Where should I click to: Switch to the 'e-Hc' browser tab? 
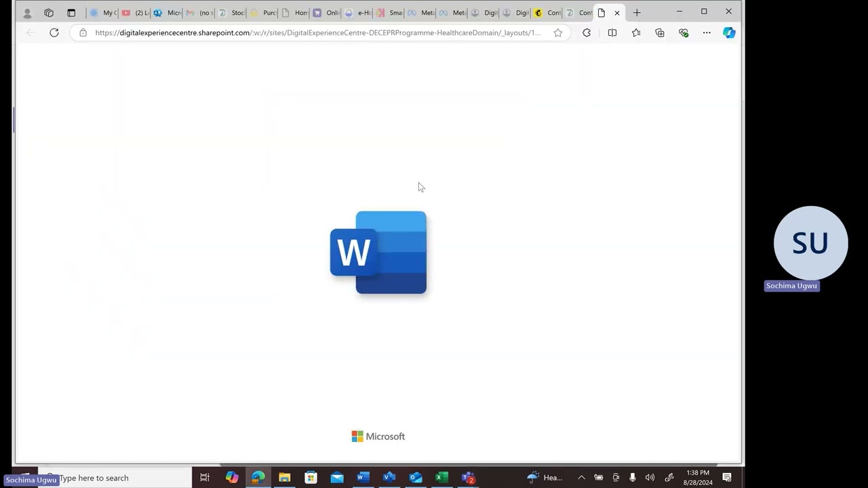(x=357, y=13)
